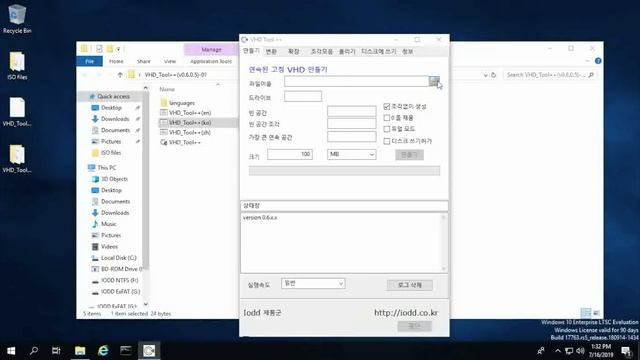This screenshot has width=640, height=360.
Task: Click the Explorer quick-access properties icon in title bar
Action: [99, 49]
